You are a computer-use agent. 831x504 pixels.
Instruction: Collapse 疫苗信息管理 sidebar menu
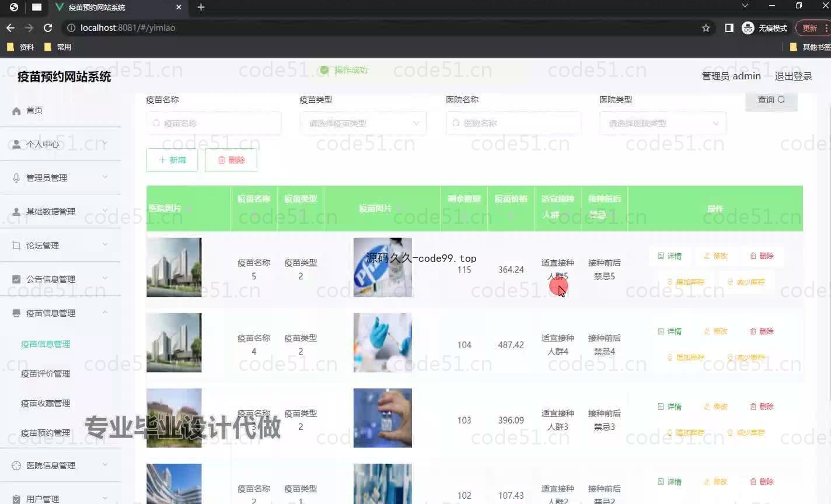pyautogui.click(x=61, y=313)
